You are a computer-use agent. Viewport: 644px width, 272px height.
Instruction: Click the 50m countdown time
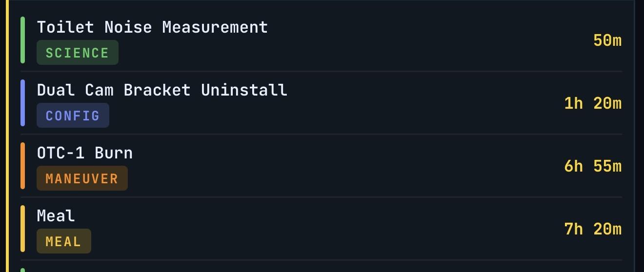[607, 40]
